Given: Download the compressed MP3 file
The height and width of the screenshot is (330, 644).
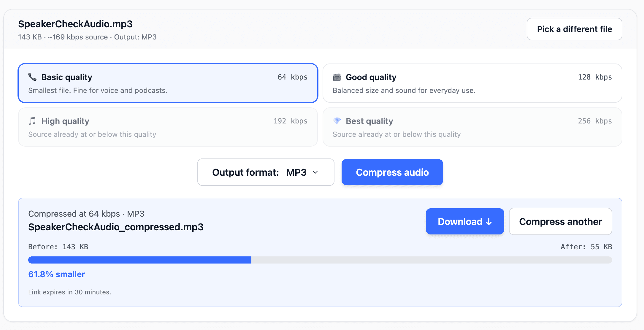Looking at the screenshot, I should (x=465, y=221).
